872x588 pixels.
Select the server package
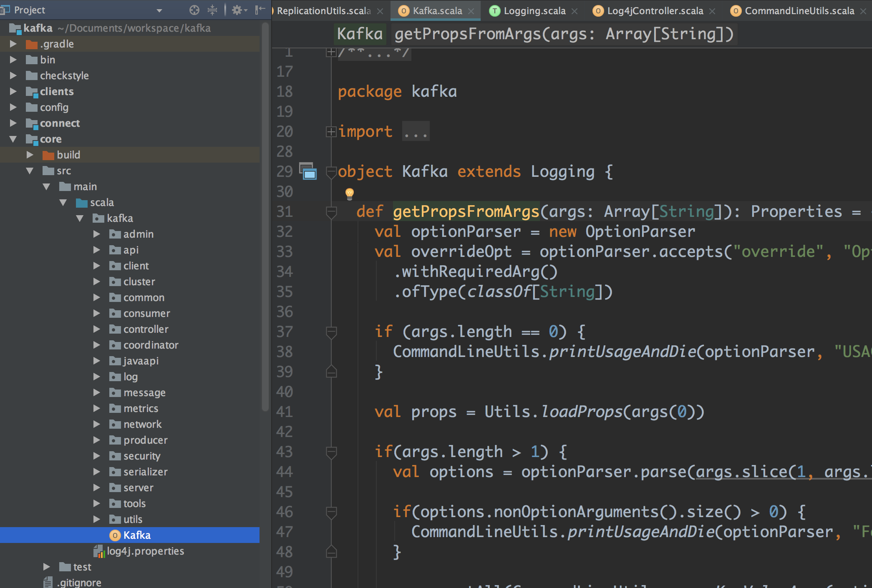click(130, 487)
